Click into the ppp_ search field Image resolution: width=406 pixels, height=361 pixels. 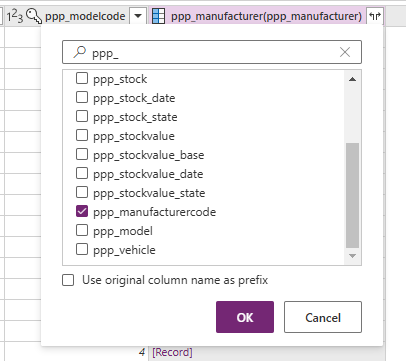click(x=212, y=52)
